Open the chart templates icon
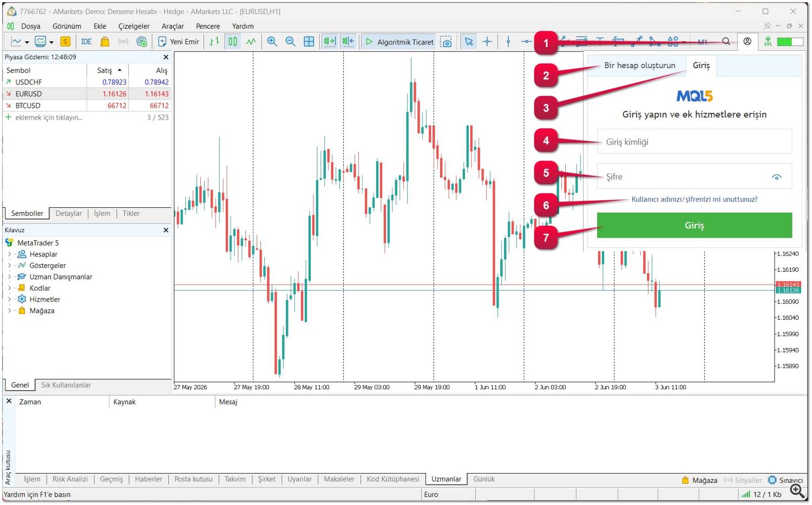The height and width of the screenshot is (505, 812). pyautogui.click(x=41, y=42)
